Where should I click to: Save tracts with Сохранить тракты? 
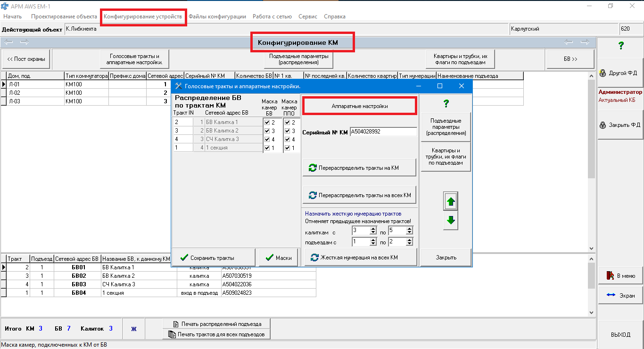pos(214,258)
